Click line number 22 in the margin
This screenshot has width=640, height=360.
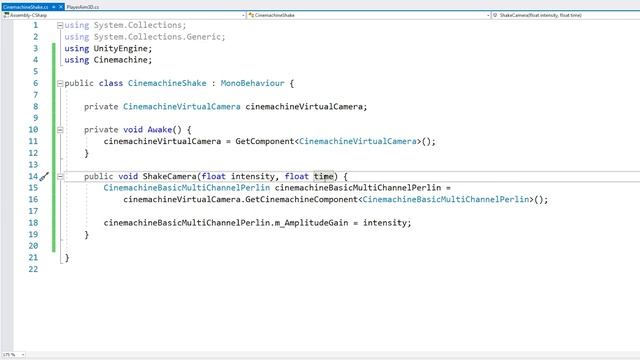pos(33,269)
